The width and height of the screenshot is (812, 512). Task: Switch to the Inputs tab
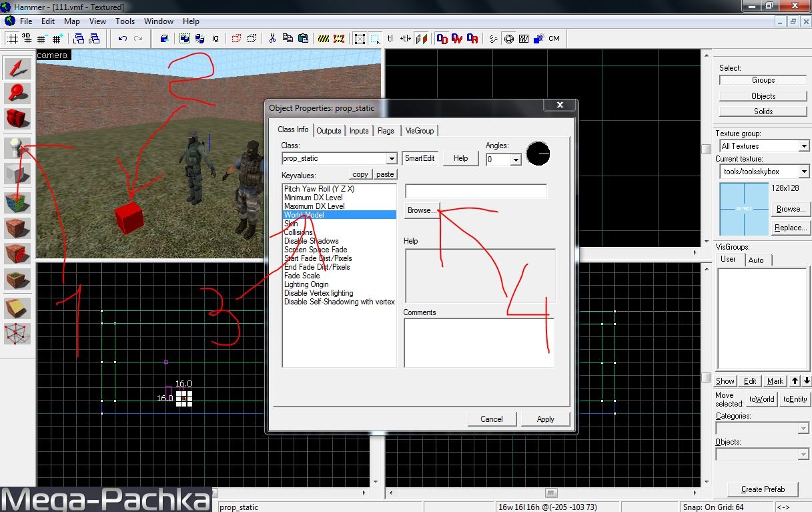[x=359, y=131]
